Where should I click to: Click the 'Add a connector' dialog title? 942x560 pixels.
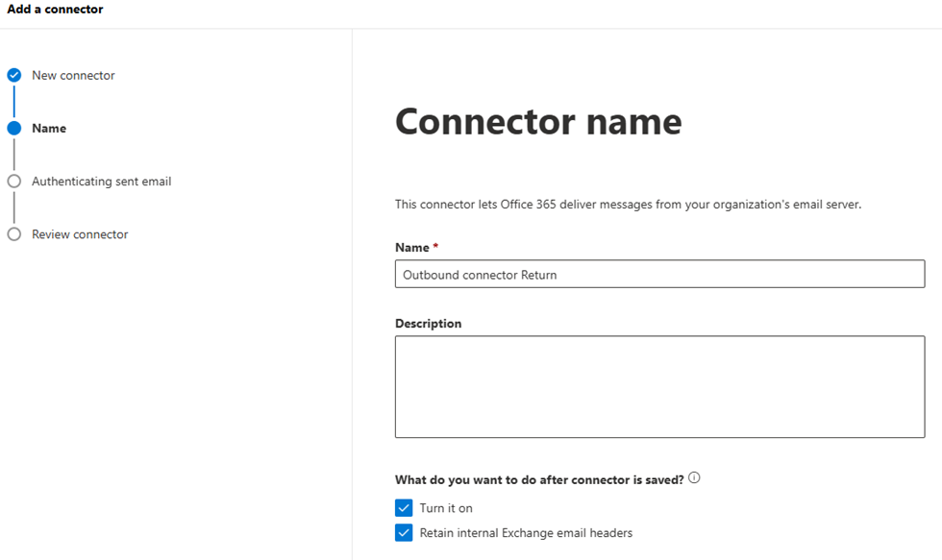click(55, 10)
